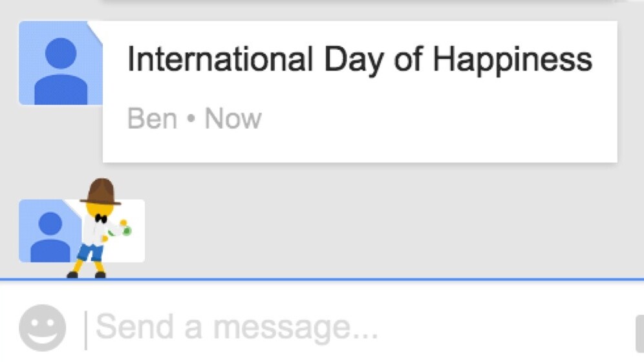Click the Now timestamp on the message
The image size is (644, 362).
coord(233,119)
